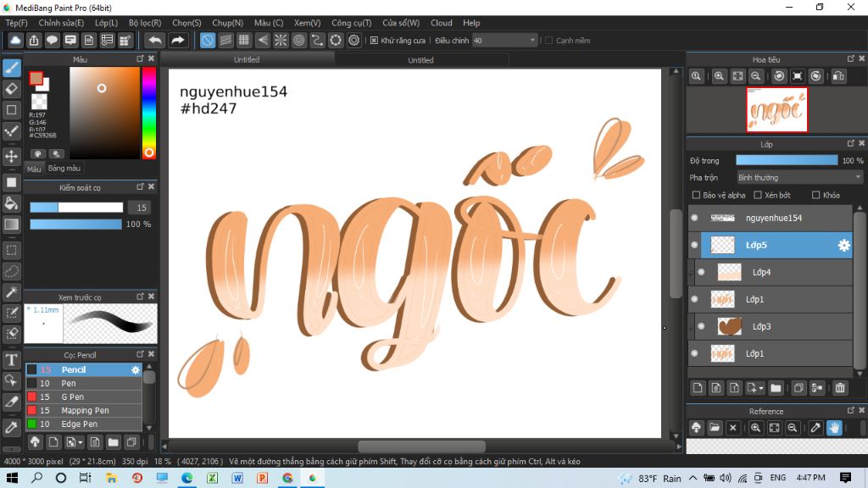Select the Lớp4 layer row
This screenshot has height=488, width=868.
(773, 272)
